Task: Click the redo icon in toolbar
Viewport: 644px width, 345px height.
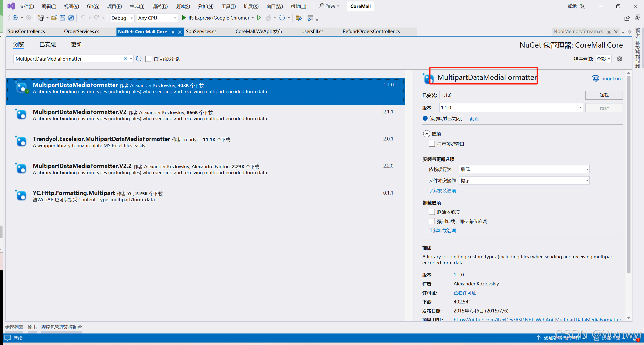Action: pos(96,18)
